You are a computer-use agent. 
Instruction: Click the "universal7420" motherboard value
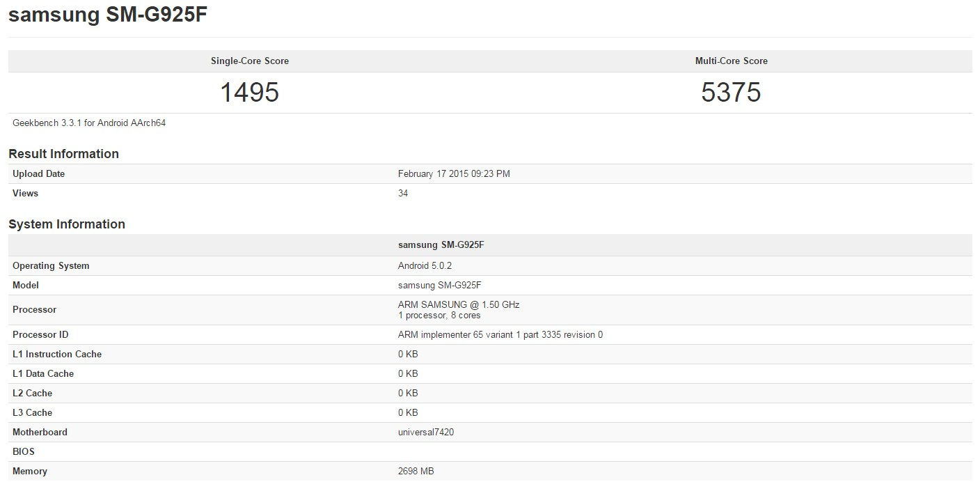(425, 432)
